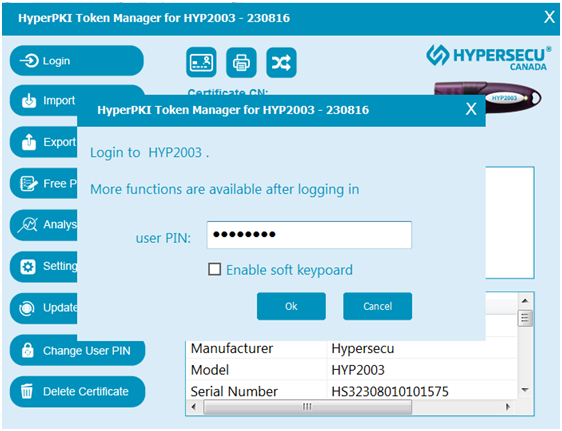Click the 'Login to HYP2003' dialog text
562x431 pixels.
[x=149, y=153]
